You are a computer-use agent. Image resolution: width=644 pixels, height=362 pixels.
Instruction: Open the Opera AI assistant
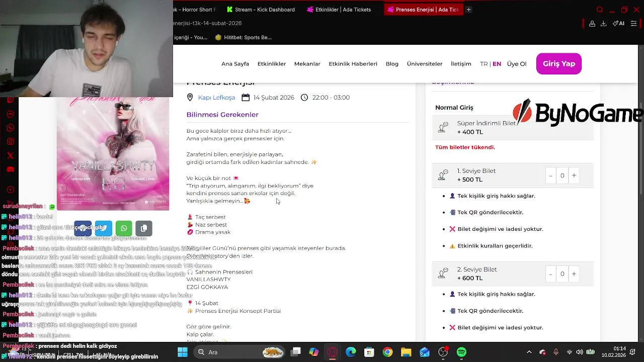(x=618, y=23)
